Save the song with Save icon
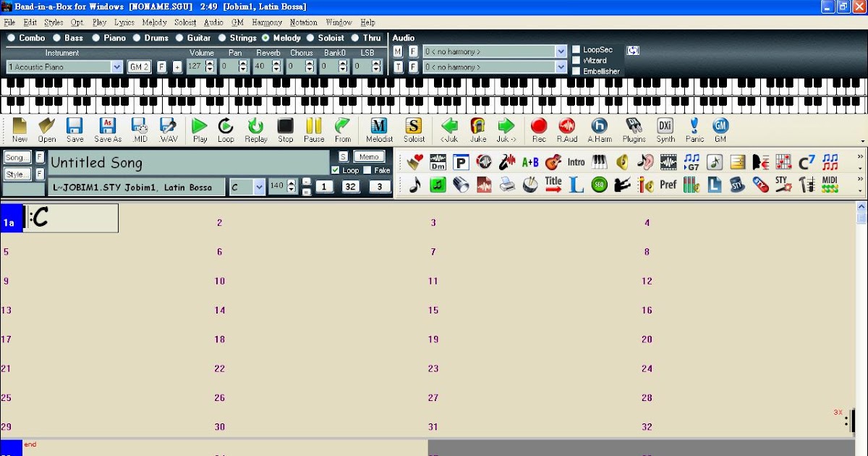868x456 pixels. [x=75, y=130]
